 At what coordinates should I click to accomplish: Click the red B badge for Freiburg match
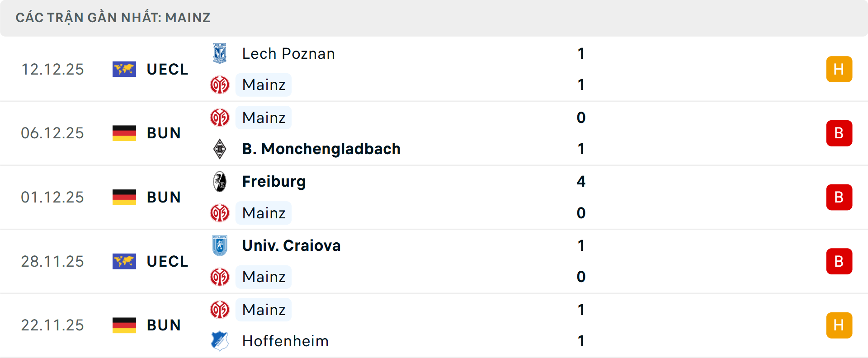pyautogui.click(x=839, y=197)
